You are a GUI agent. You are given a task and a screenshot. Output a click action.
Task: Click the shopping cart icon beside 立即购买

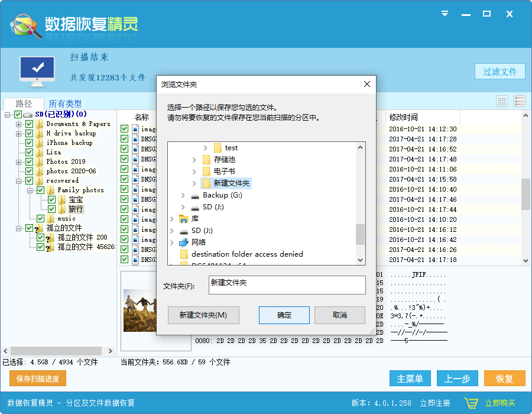pos(471,403)
